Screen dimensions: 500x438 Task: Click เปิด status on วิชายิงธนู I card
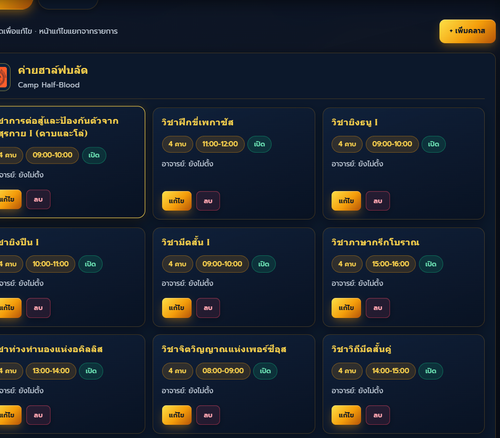[433, 144]
